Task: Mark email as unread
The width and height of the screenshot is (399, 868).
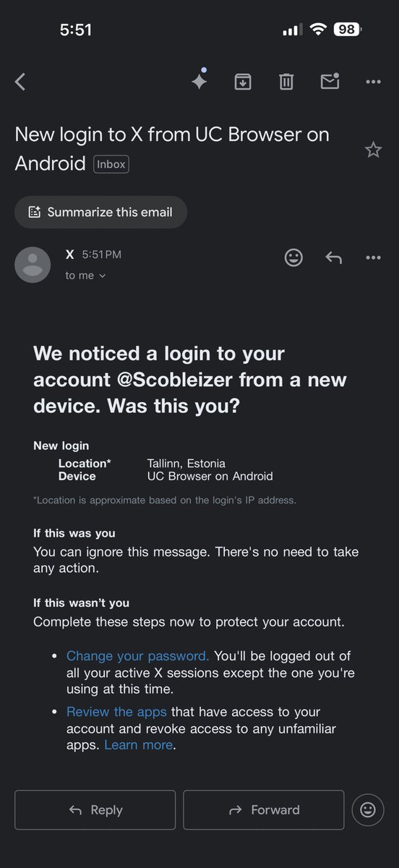Action: click(330, 81)
